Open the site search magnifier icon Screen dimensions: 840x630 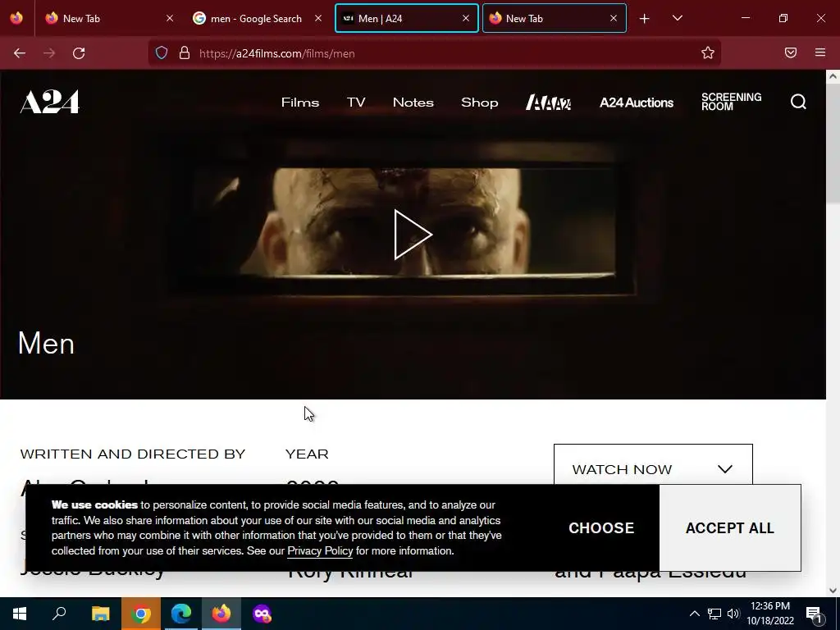(797, 102)
